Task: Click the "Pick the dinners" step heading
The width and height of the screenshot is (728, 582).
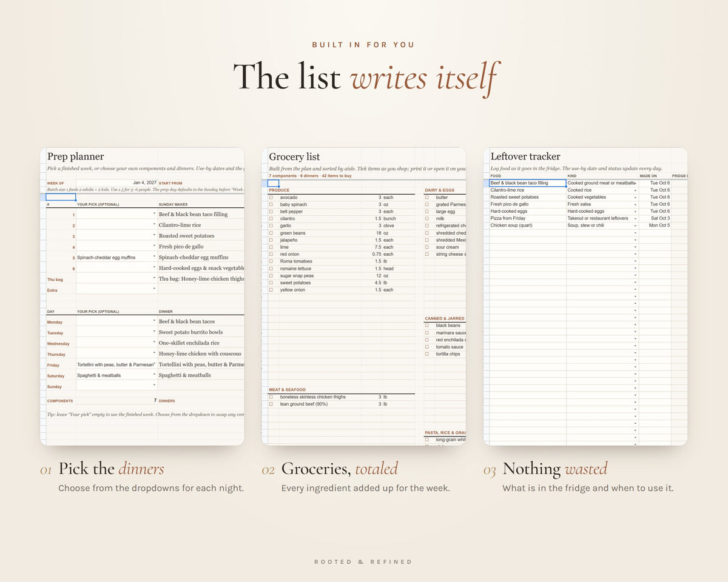Action: (x=111, y=469)
